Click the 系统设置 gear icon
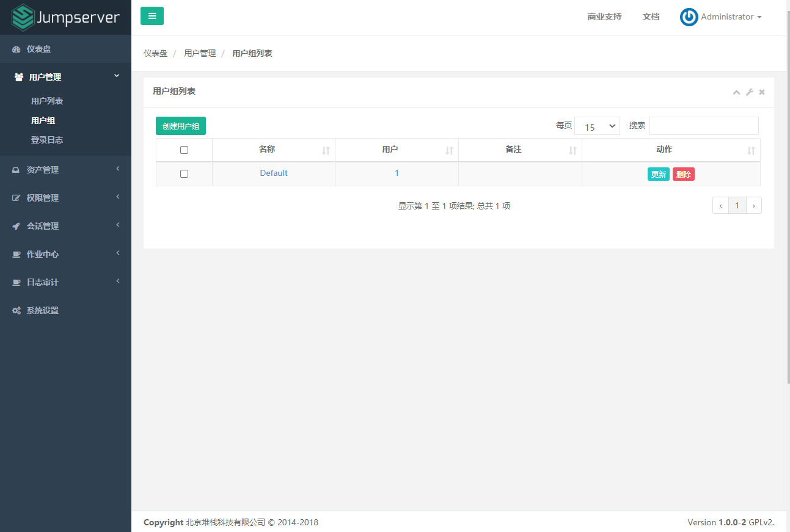 click(16, 310)
